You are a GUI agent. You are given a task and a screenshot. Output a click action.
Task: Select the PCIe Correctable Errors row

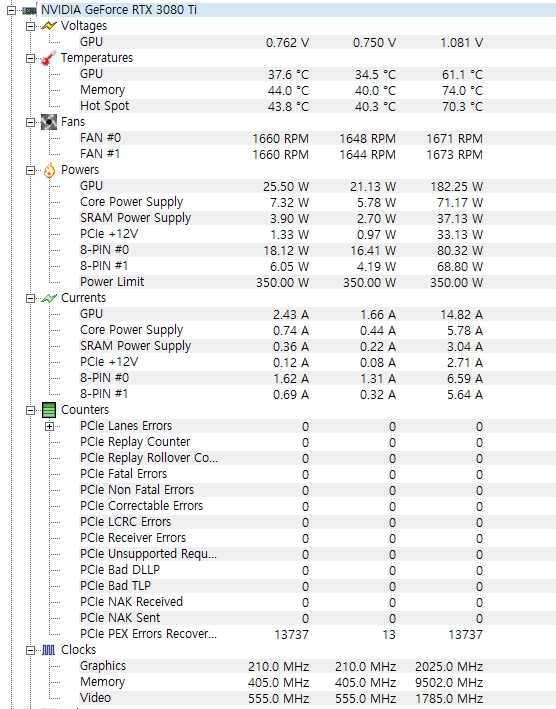click(317, 506)
